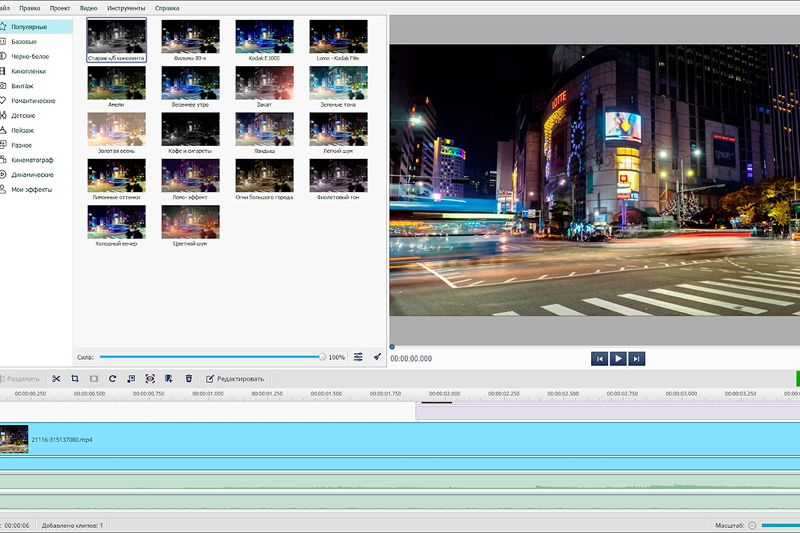Open the Правка menu

(30, 8)
